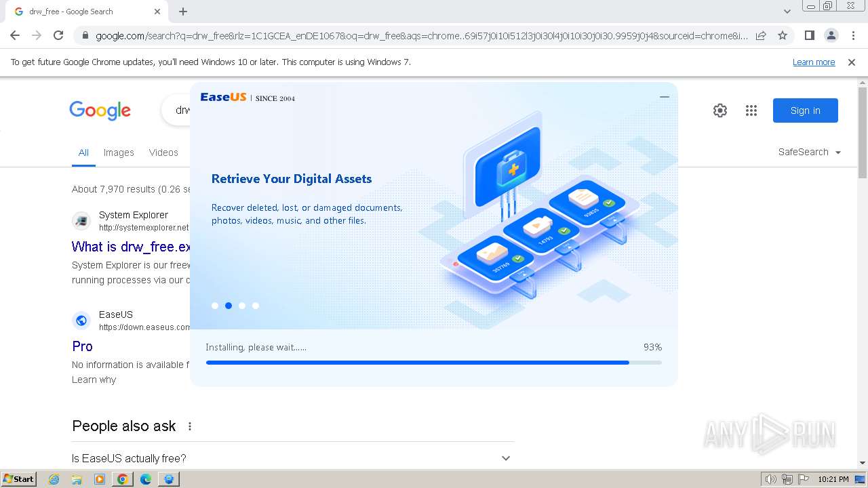Screen dimensions: 868x488
Task: Switch to EaseUS installer taskbar item
Action: (169, 479)
